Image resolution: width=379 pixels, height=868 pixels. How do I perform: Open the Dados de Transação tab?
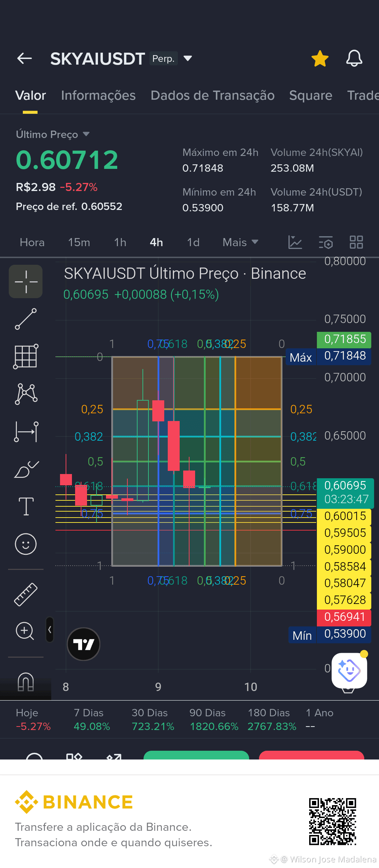[212, 96]
